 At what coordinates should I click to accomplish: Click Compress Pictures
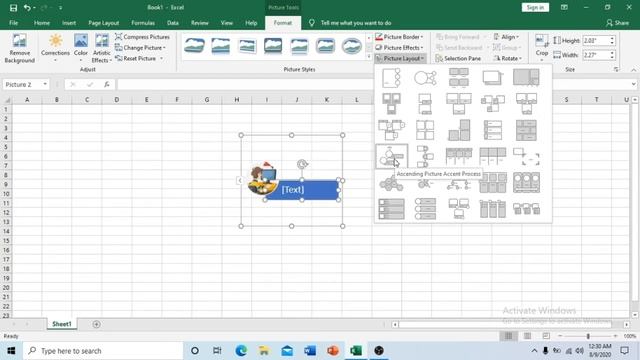(x=142, y=37)
